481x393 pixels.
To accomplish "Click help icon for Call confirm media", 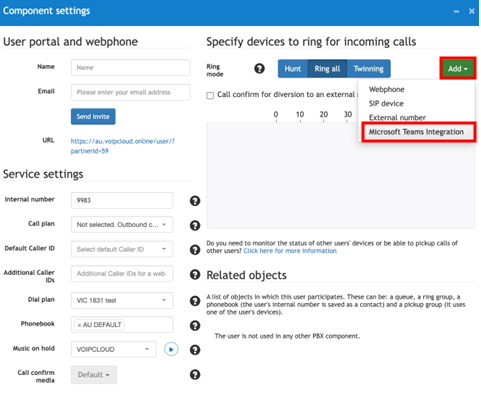I will coord(195,374).
